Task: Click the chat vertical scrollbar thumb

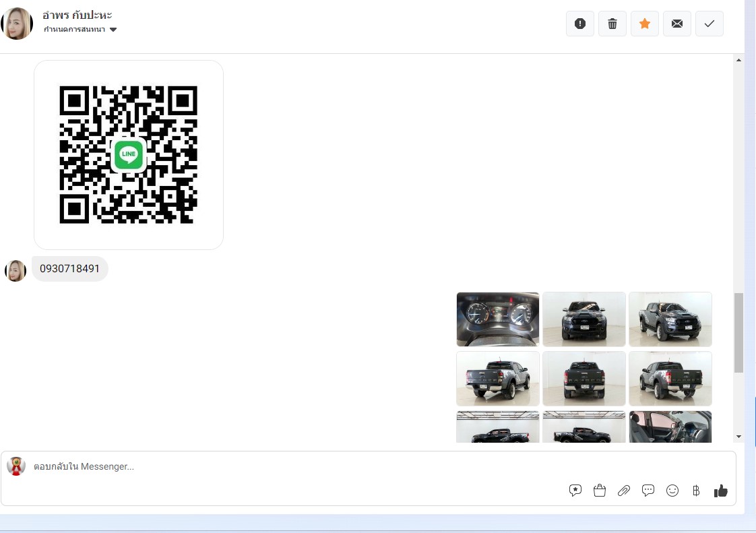Action: tap(738, 333)
